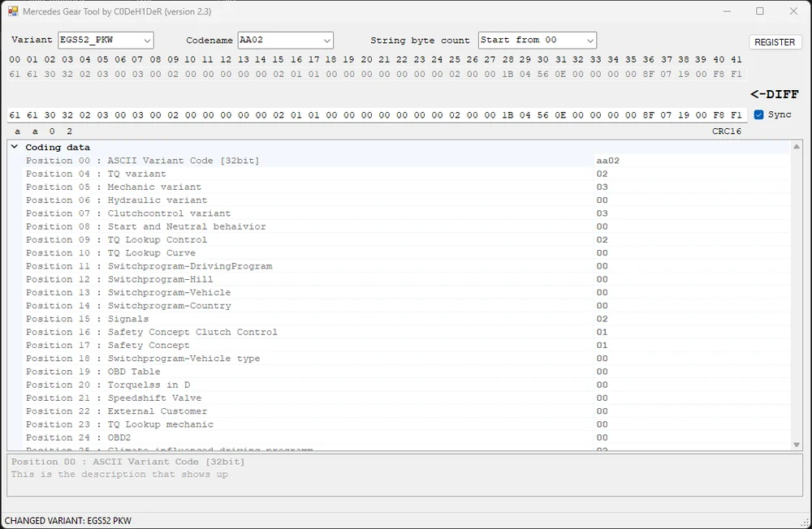
Task: Click the description text 'This is the description that shows up'
Action: click(x=119, y=474)
